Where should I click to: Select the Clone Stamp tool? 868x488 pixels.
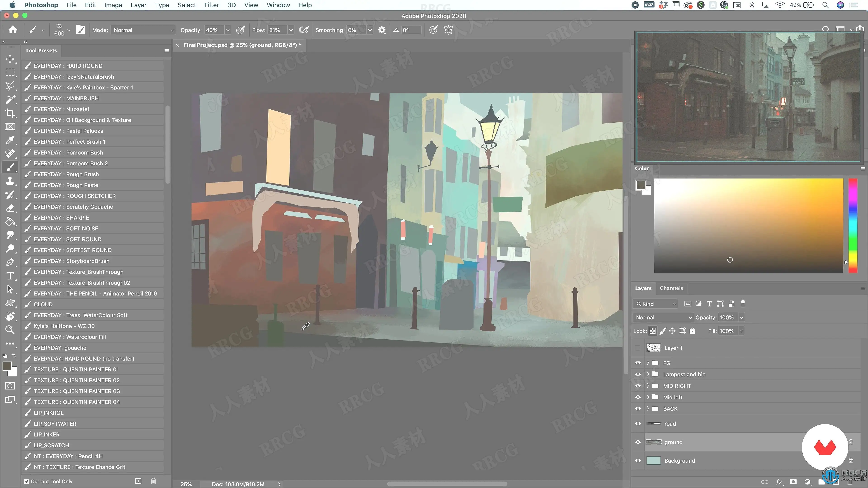(x=10, y=181)
